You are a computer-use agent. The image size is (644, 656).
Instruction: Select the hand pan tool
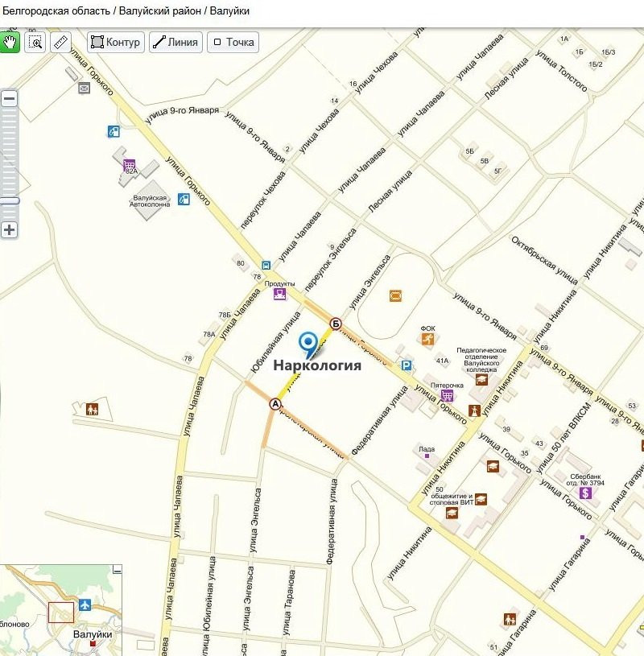[x=10, y=42]
